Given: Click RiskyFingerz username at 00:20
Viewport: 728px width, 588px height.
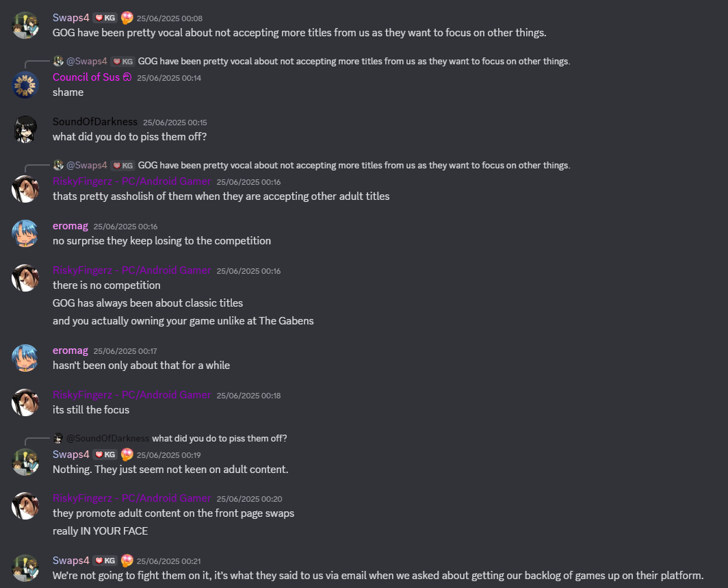Looking at the screenshot, I should [131, 498].
